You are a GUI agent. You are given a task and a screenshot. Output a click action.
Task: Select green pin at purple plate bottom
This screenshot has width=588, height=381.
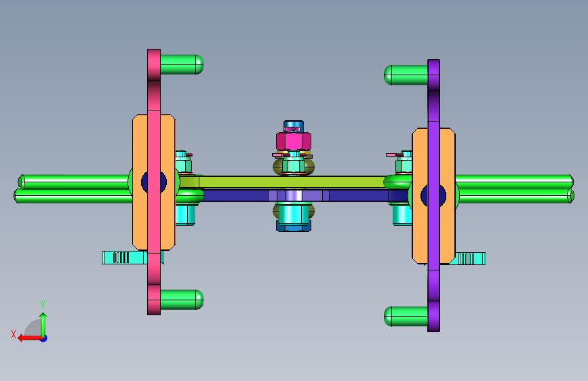tap(406, 317)
